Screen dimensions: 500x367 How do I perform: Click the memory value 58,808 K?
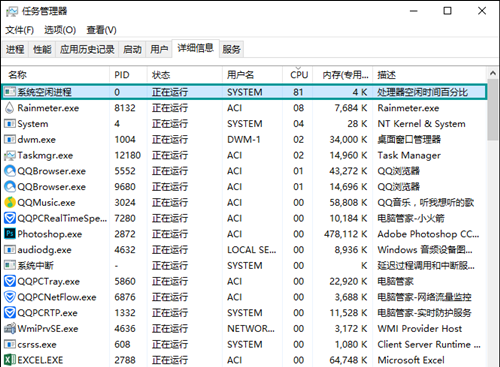(x=348, y=203)
